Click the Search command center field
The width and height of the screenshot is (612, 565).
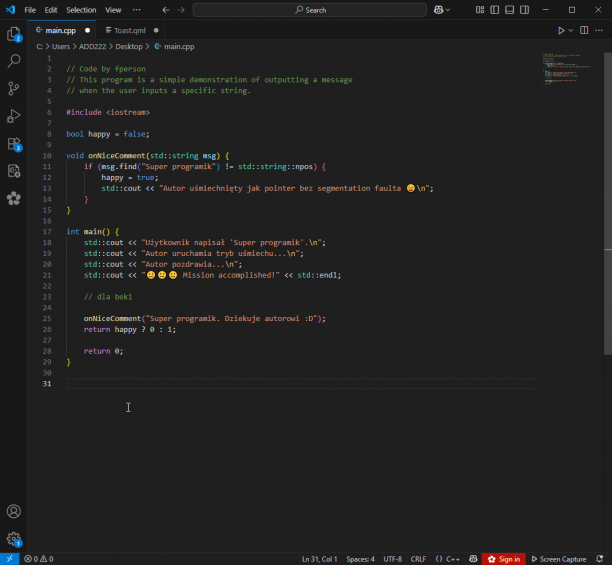click(310, 10)
